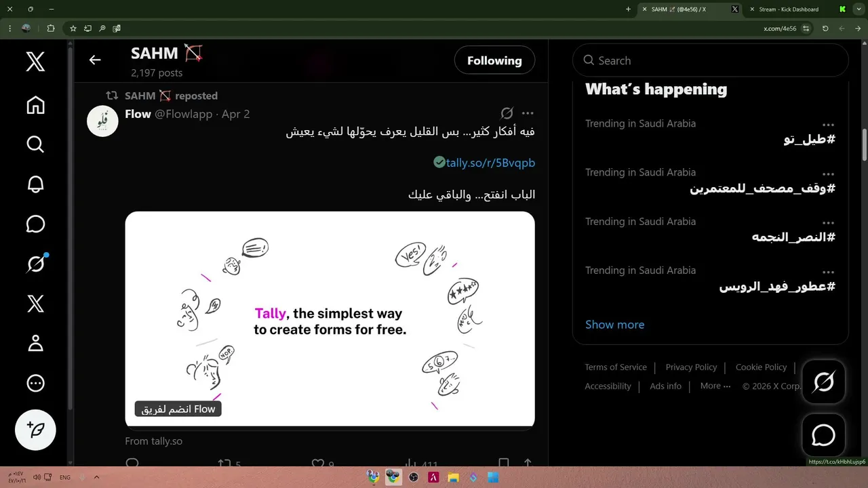
Task: Open options dots for #عطور_فهد_الرويس trend
Action: (x=828, y=271)
